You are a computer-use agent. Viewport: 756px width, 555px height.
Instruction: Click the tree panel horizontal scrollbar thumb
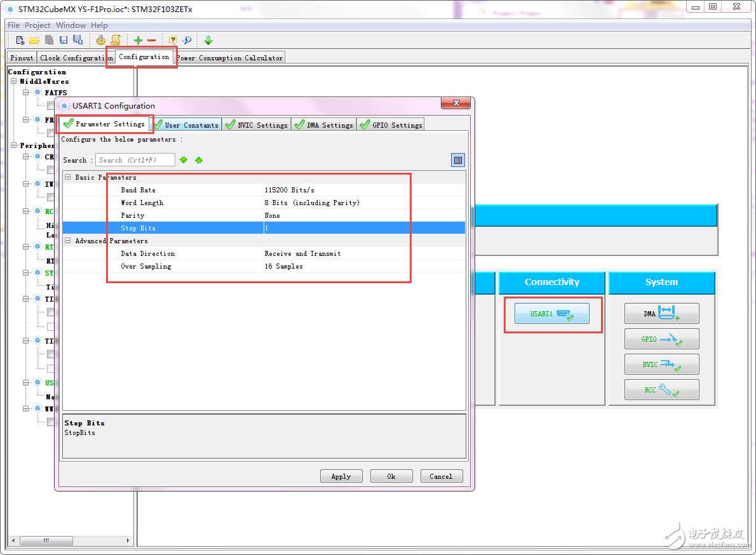coord(46,540)
